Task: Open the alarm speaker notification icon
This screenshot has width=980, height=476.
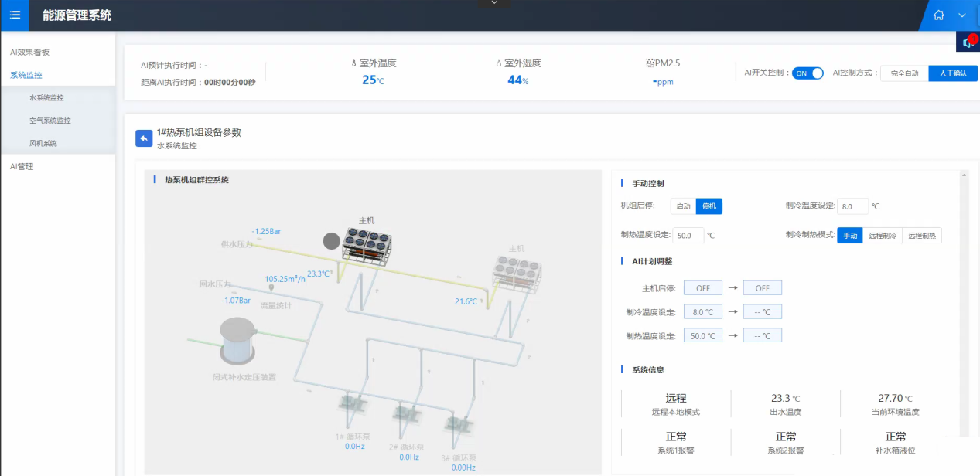Action: [968, 42]
